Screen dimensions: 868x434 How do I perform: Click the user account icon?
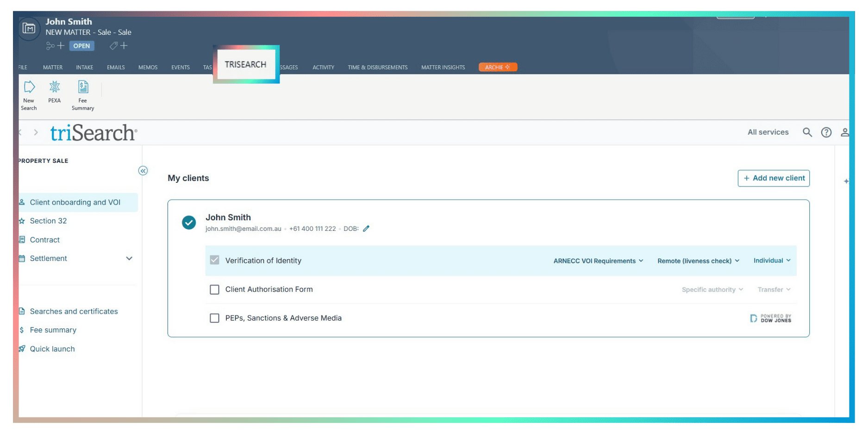click(844, 132)
